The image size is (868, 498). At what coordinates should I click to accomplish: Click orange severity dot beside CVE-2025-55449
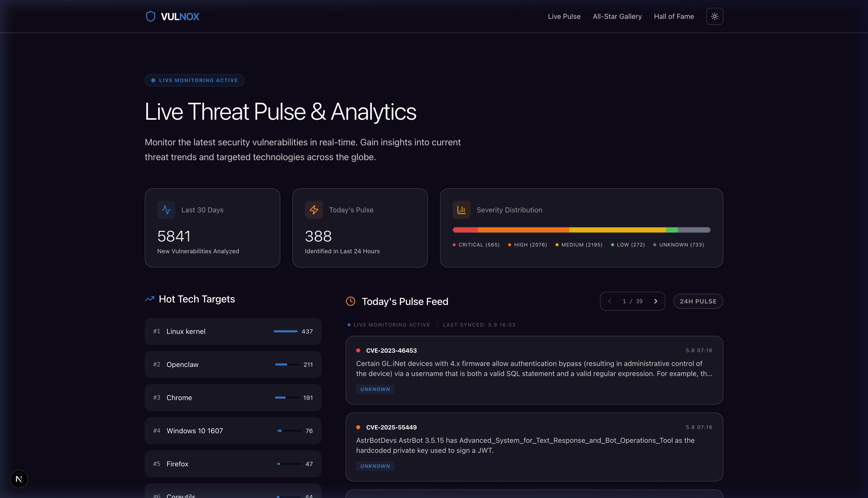point(358,427)
